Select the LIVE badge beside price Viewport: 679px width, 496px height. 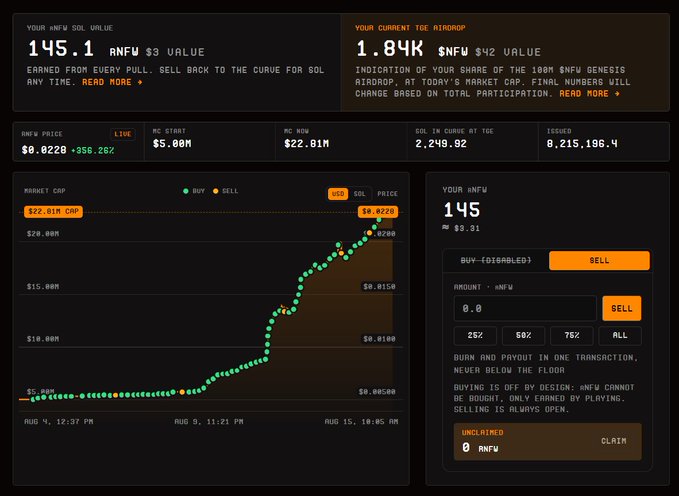point(123,134)
